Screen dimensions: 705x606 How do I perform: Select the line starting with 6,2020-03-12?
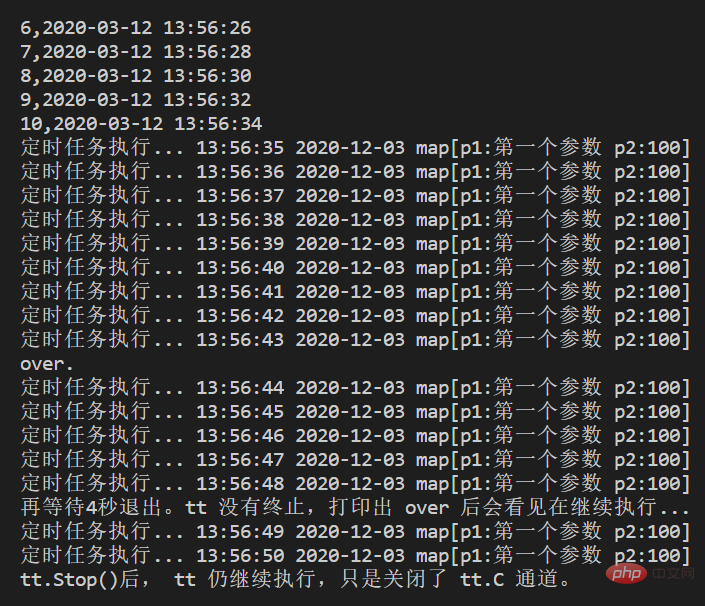[136, 28]
